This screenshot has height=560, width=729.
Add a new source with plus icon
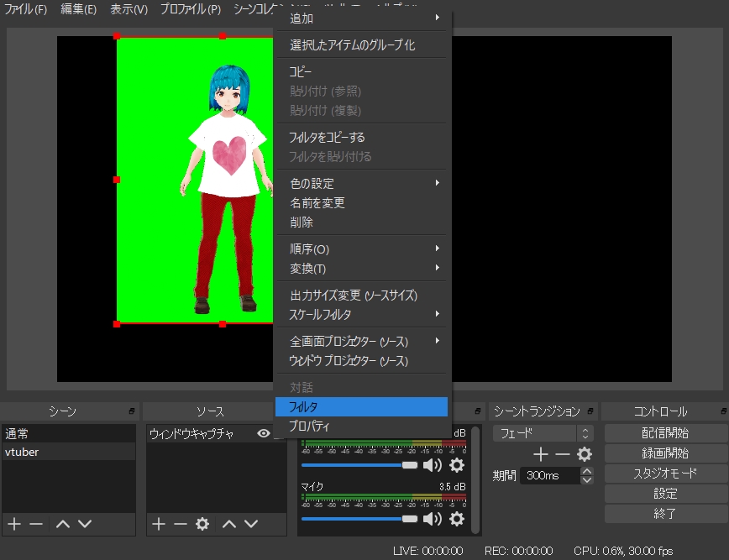[159, 524]
